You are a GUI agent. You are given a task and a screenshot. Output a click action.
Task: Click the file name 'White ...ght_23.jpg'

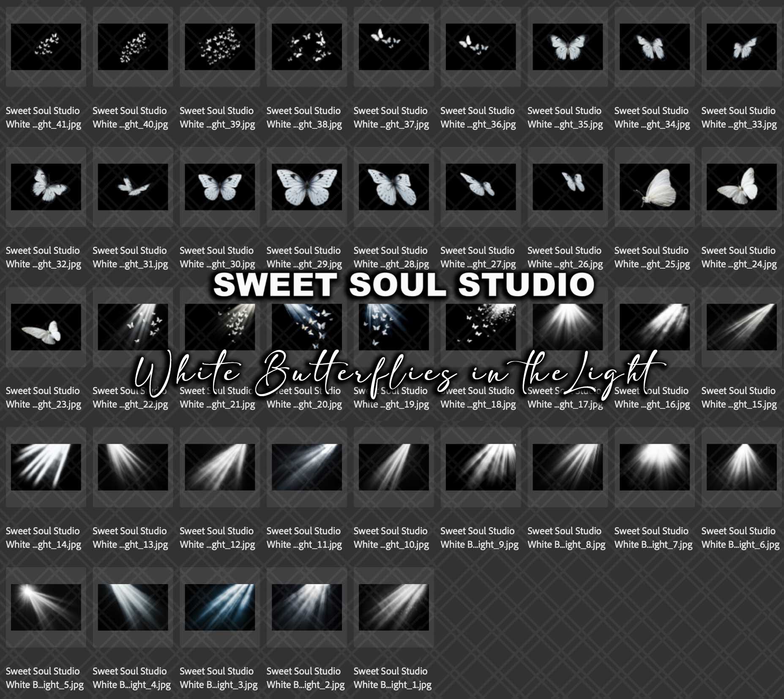point(44,405)
